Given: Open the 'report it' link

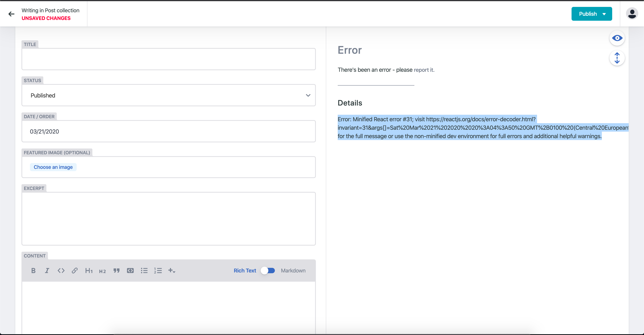Looking at the screenshot, I should (x=424, y=70).
